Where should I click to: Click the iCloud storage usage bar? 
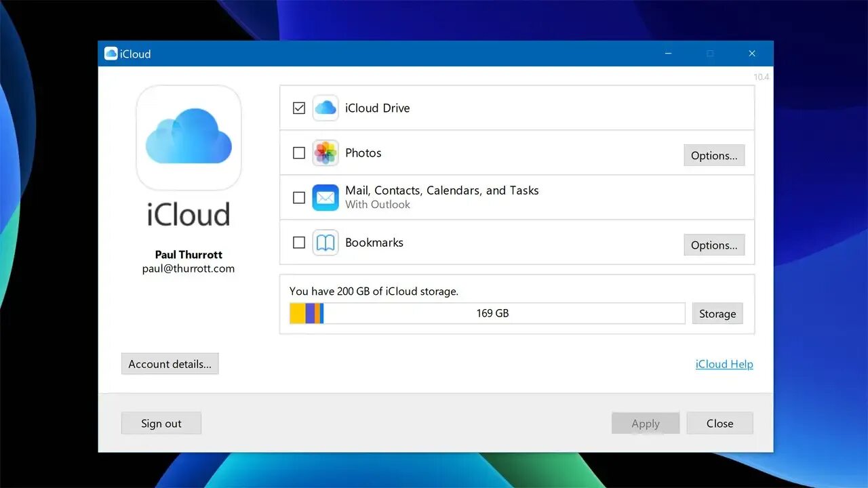[x=486, y=312]
